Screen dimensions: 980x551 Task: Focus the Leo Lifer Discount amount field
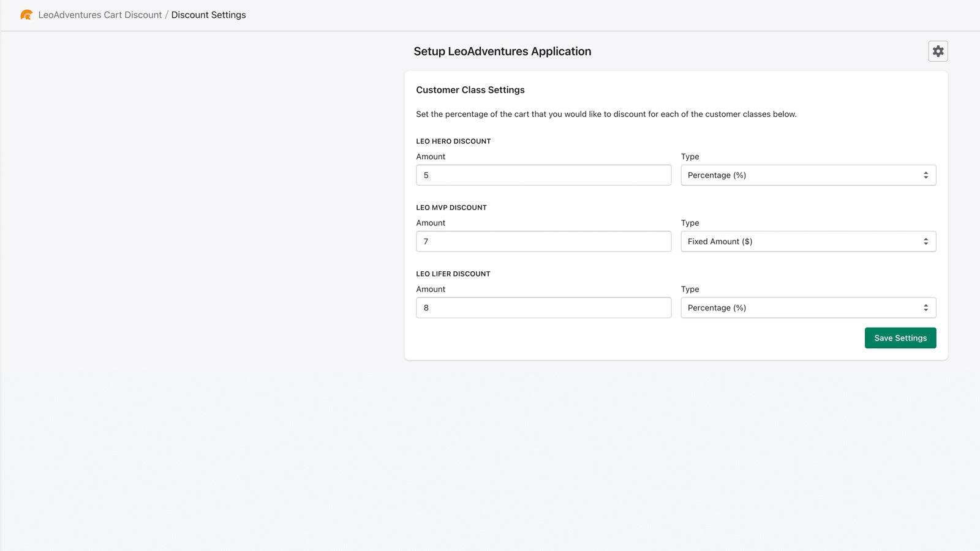pos(544,307)
